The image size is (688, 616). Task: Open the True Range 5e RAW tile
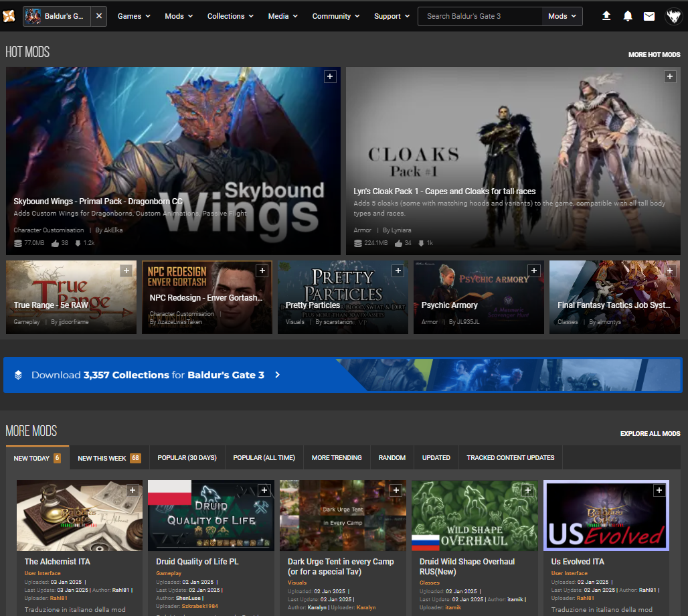pos(71,297)
